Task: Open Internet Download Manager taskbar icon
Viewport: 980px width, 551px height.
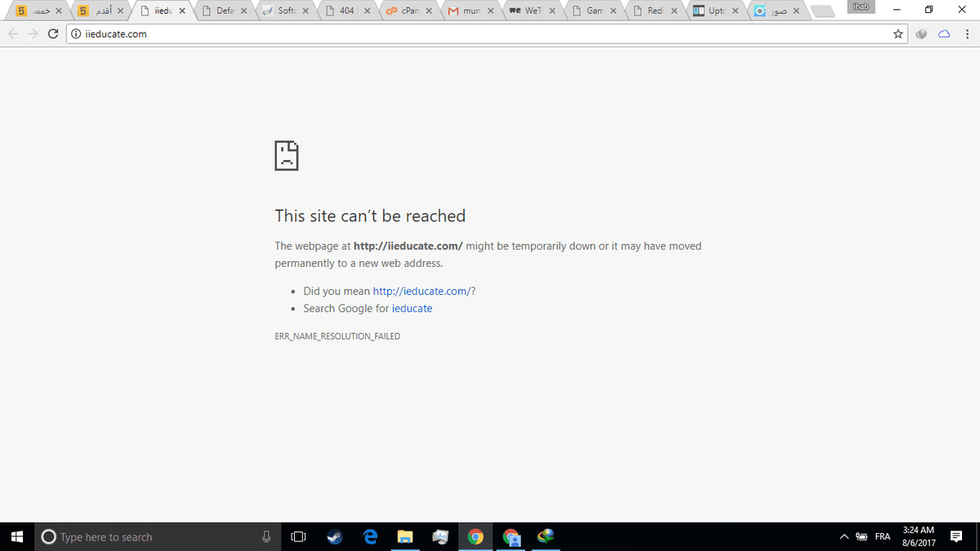Action: coord(546,536)
